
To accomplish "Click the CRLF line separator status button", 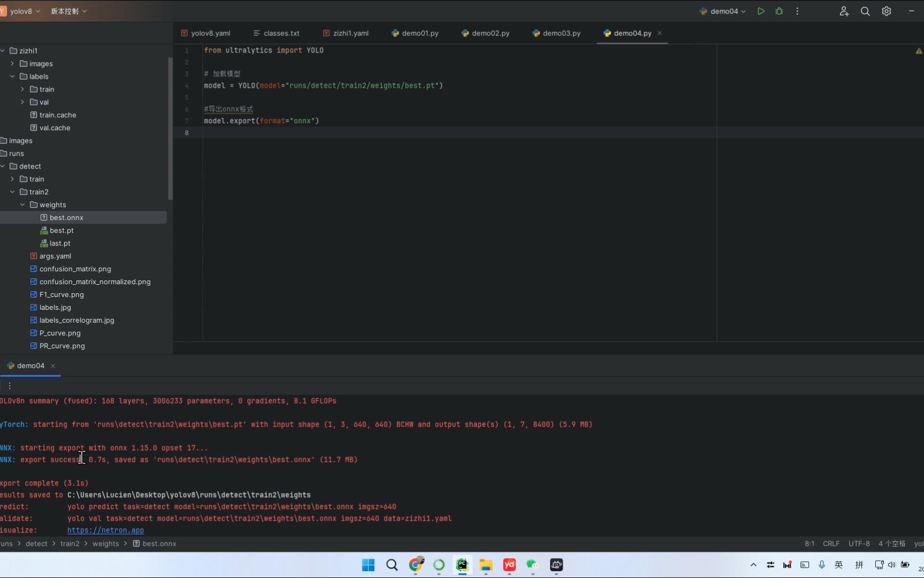I will [x=831, y=544].
